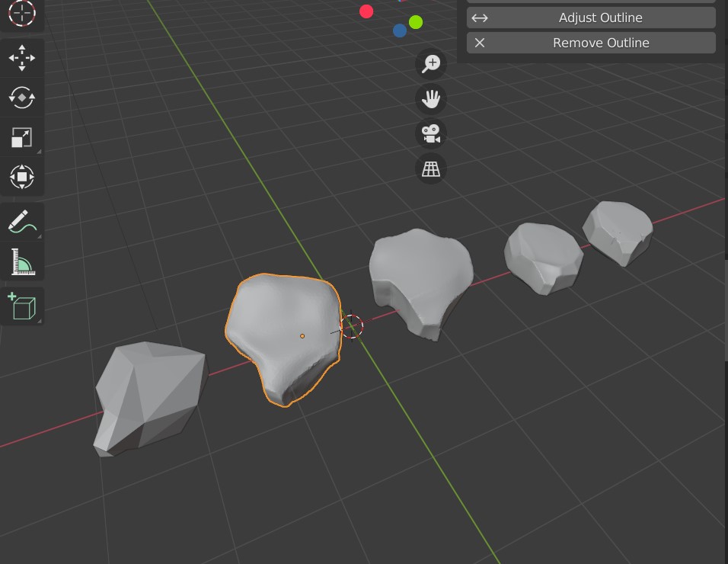
Task: Click the green Y axis gizmo dot
Action: 416,22
